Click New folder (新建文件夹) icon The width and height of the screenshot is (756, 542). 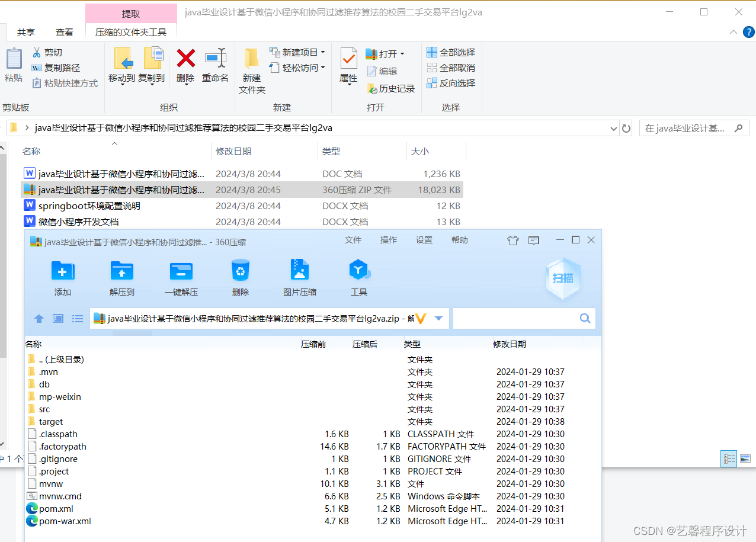click(x=252, y=58)
